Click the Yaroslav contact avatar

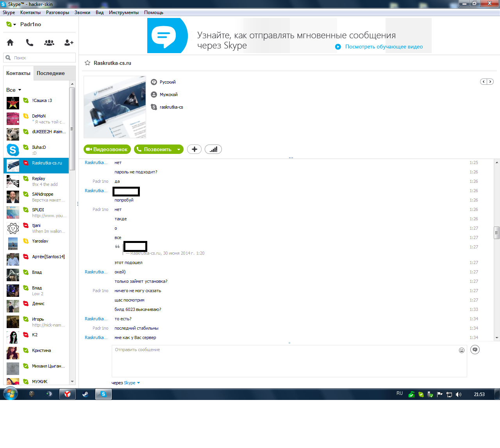(13, 244)
